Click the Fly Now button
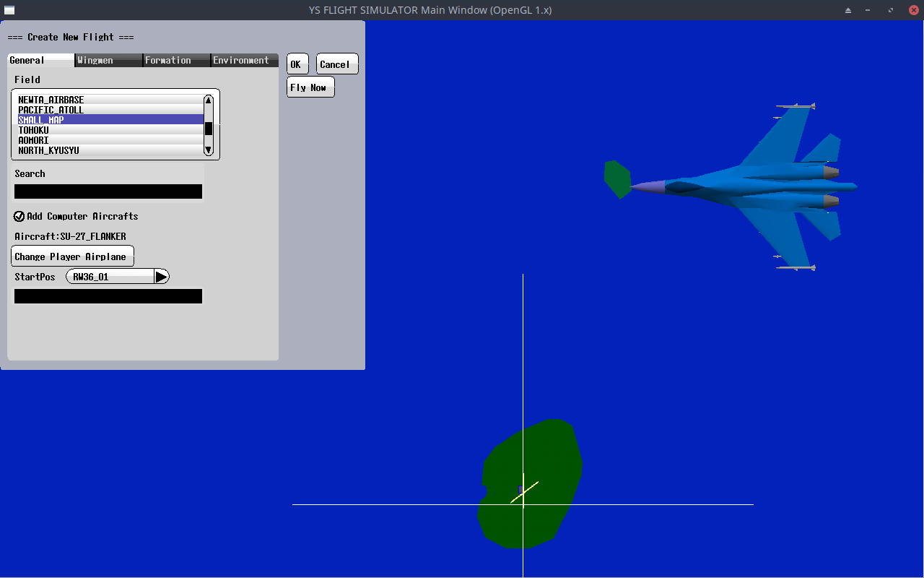This screenshot has width=924, height=578. (x=310, y=87)
